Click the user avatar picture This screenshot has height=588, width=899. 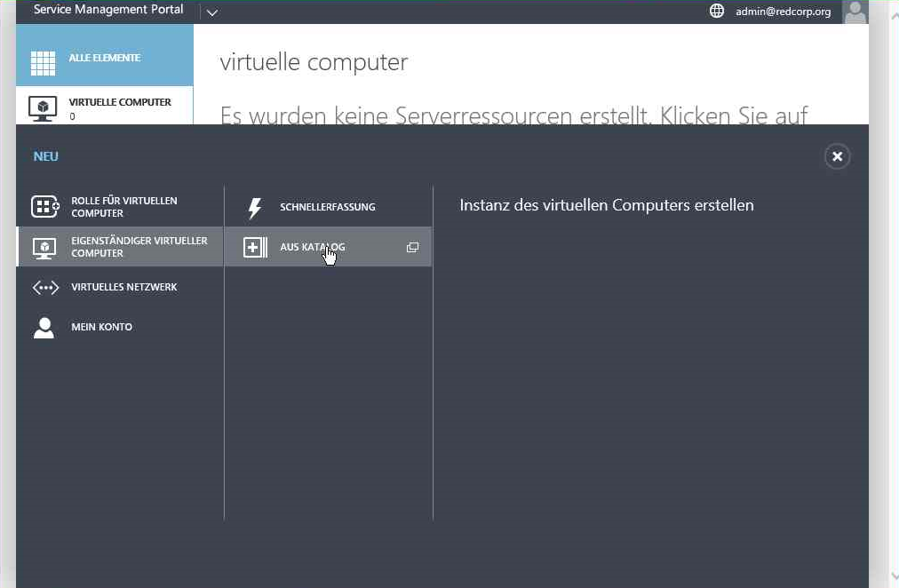pos(855,12)
